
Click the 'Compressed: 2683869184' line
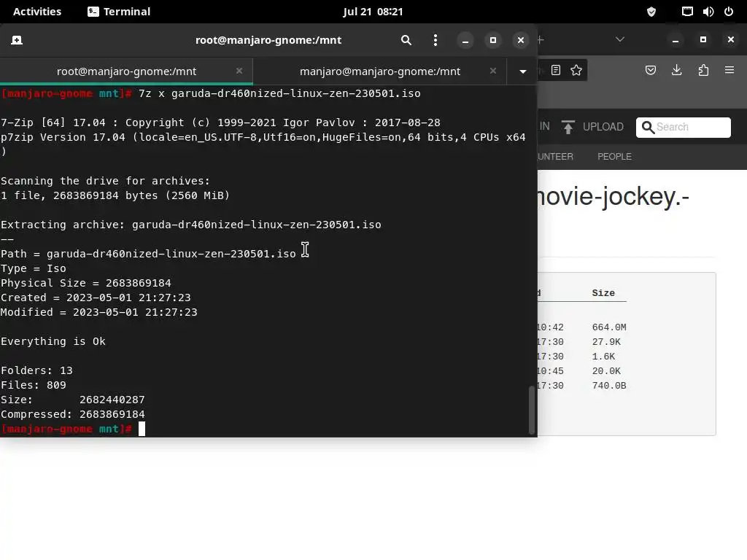pos(72,414)
